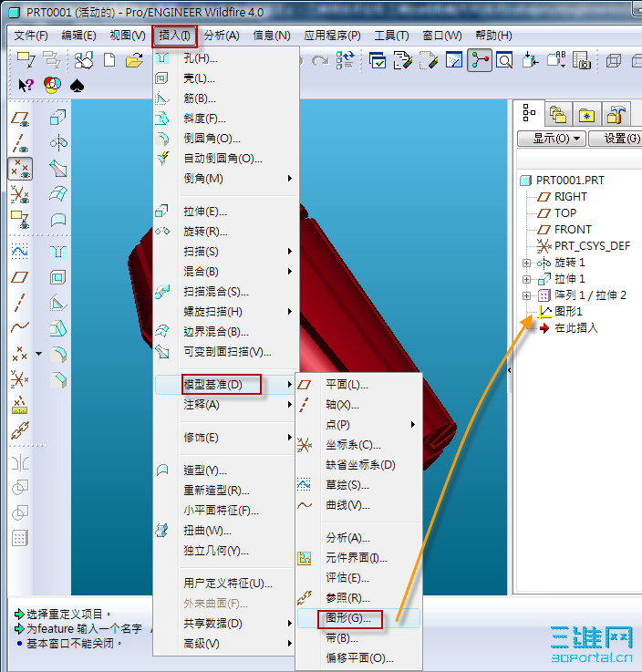The height and width of the screenshot is (672, 642).
Task: Select the chamfer tool in side toolbar
Action: pyautogui.click(x=58, y=380)
